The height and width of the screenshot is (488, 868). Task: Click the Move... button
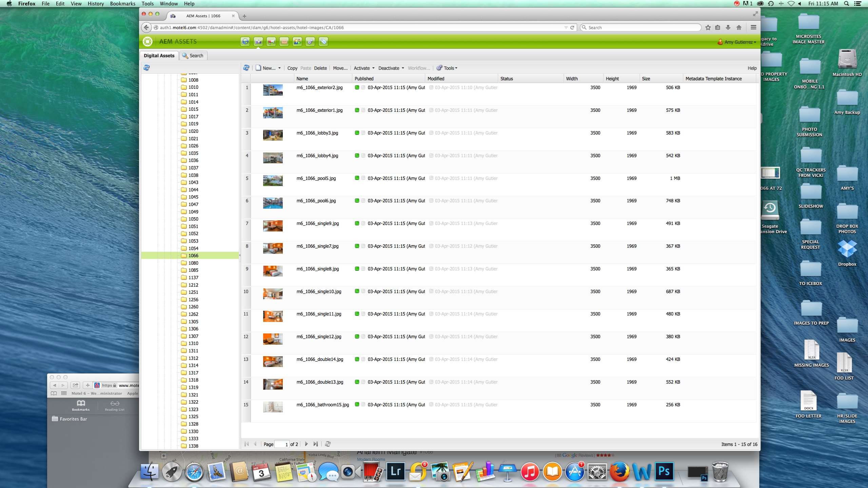pyautogui.click(x=340, y=68)
